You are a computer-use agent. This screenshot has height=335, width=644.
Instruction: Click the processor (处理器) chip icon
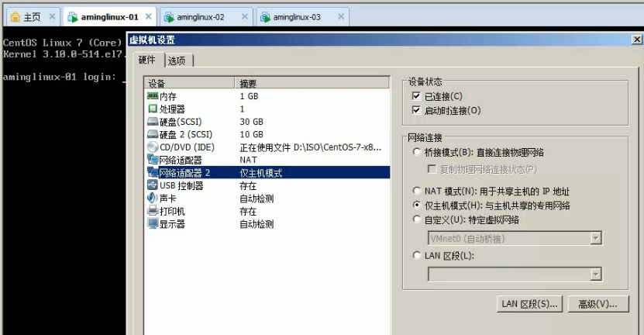coord(153,109)
